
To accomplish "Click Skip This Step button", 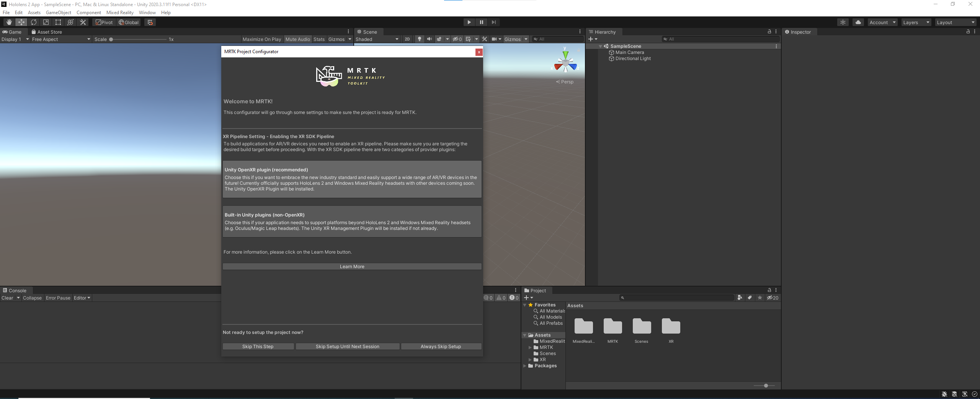I will 258,346.
